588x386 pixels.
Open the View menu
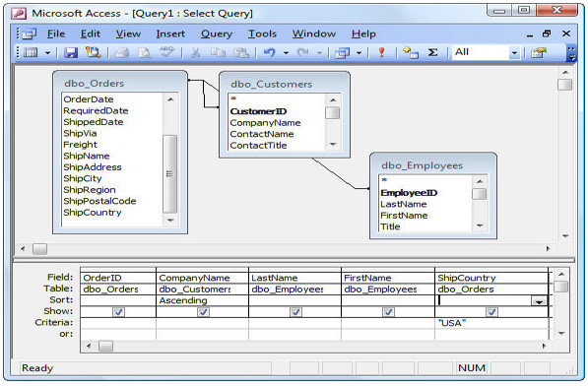[x=128, y=34]
